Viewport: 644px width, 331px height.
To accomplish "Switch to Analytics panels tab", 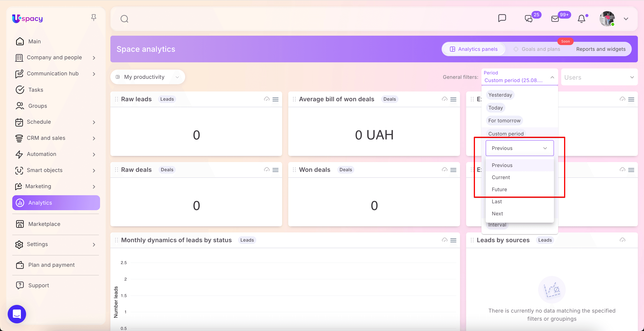I will [x=474, y=49].
